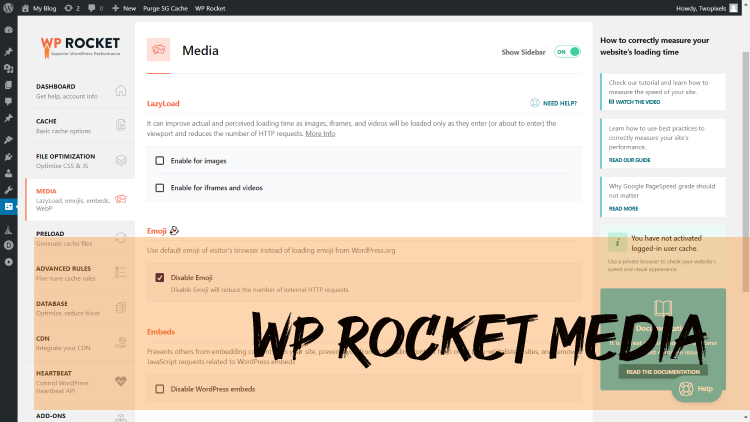Open Tools wrench icon in WP sidebar
Screen dimensions: 750x422
(9, 190)
